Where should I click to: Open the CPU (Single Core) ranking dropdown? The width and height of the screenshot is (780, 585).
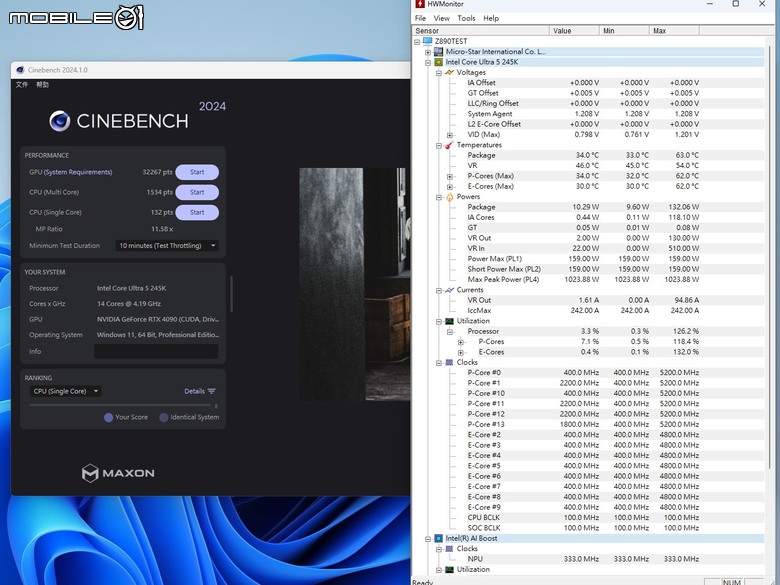(65, 391)
